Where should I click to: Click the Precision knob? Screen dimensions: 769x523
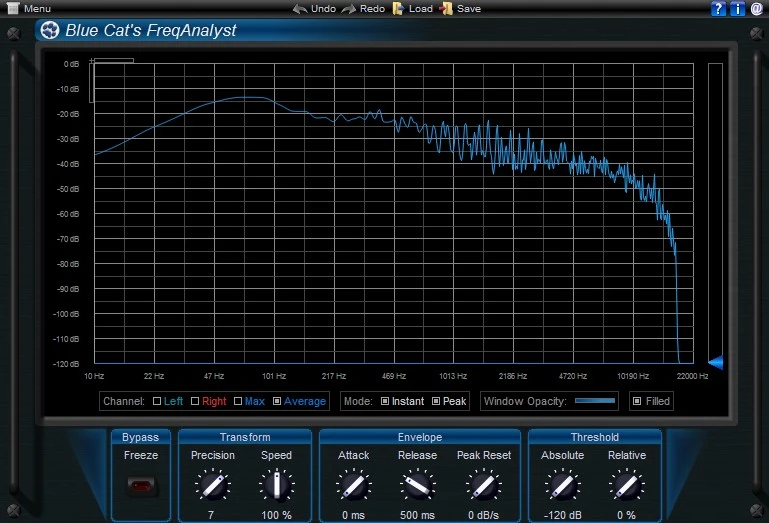[x=213, y=485]
